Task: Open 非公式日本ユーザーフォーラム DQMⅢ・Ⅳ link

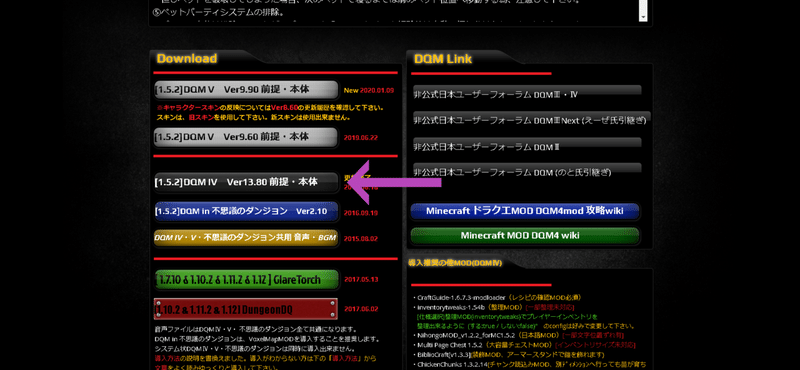Action: (x=527, y=94)
